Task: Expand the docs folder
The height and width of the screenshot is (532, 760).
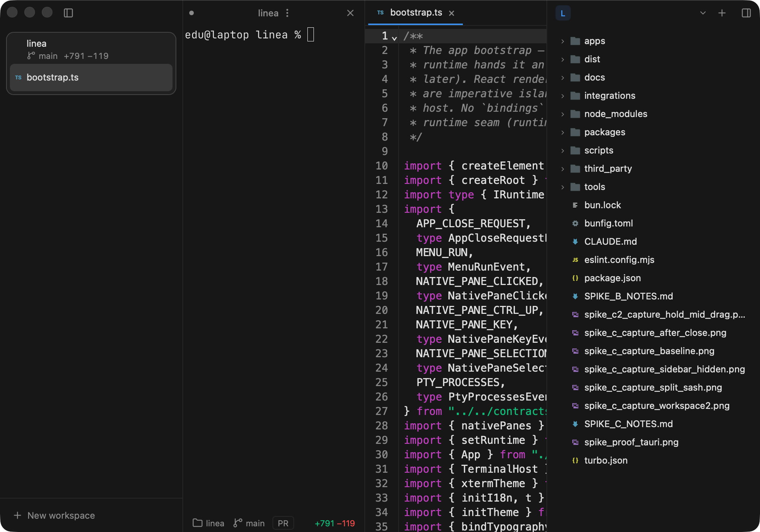Action: pos(563,78)
